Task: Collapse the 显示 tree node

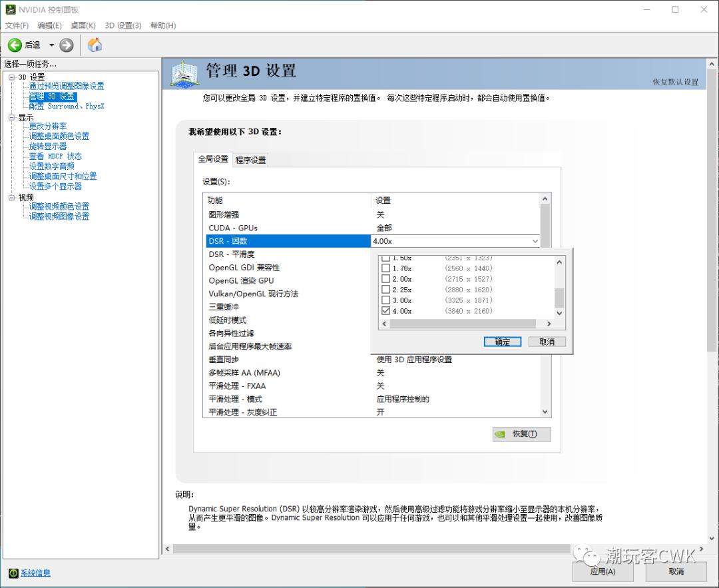Action: coord(11,117)
